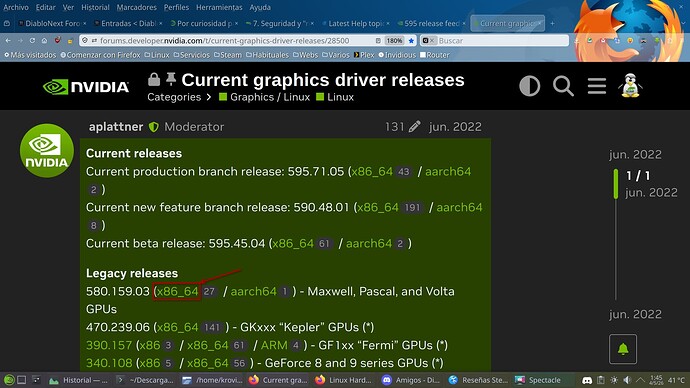Open the x86_64 link for 470.239.06
The image size is (690, 388).
178,327
